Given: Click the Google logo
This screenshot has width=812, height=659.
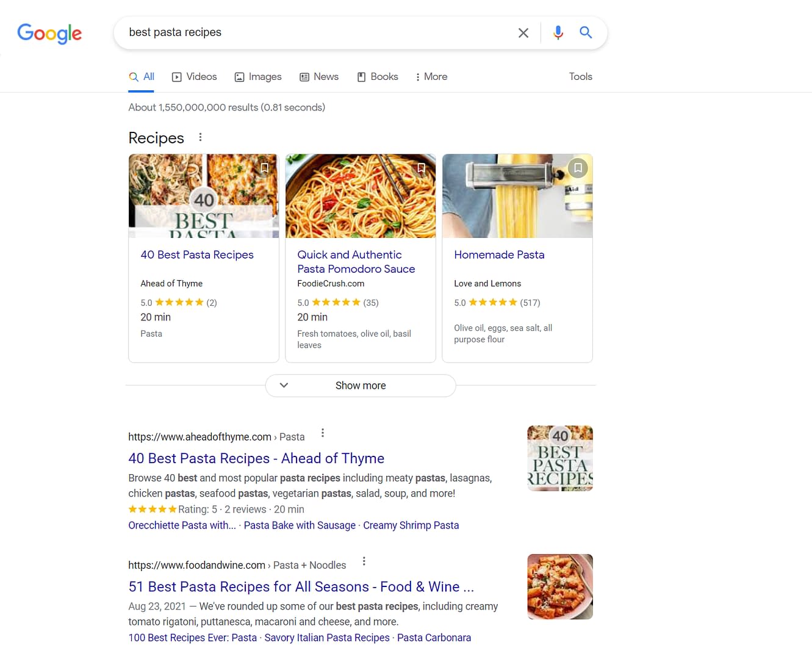Looking at the screenshot, I should click(49, 34).
